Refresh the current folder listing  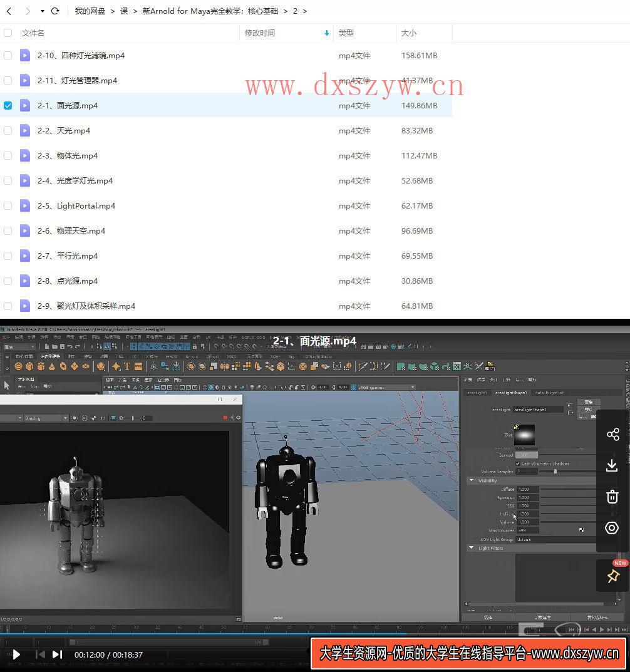coord(55,11)
